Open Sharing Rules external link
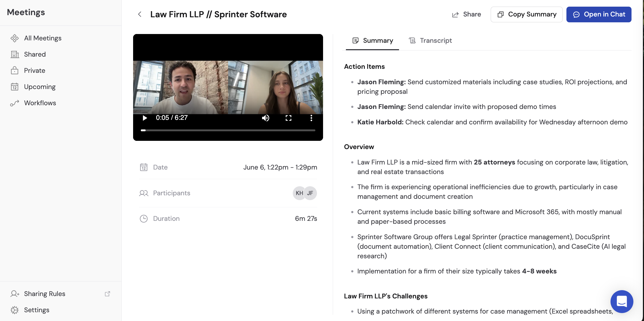 [107, 294]
